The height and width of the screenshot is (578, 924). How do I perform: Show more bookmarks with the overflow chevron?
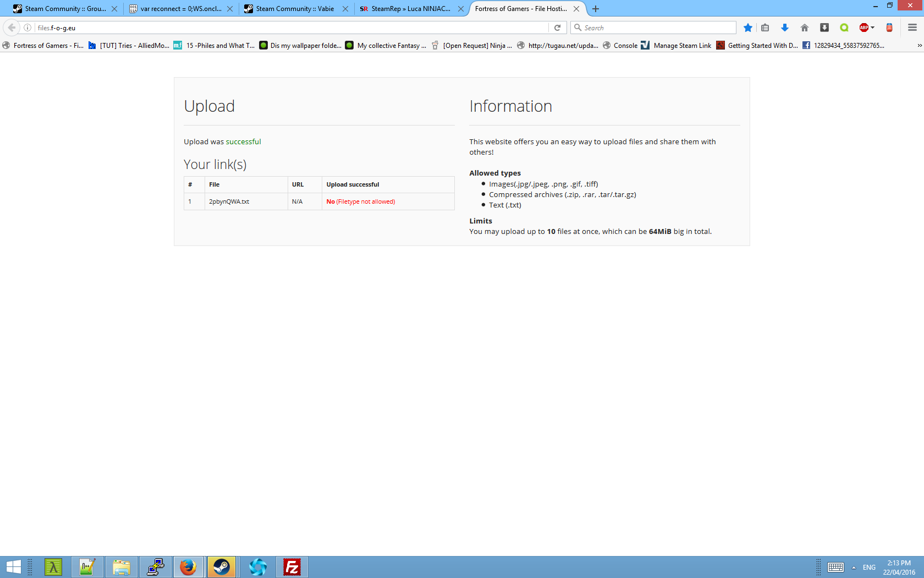[919, 46]
